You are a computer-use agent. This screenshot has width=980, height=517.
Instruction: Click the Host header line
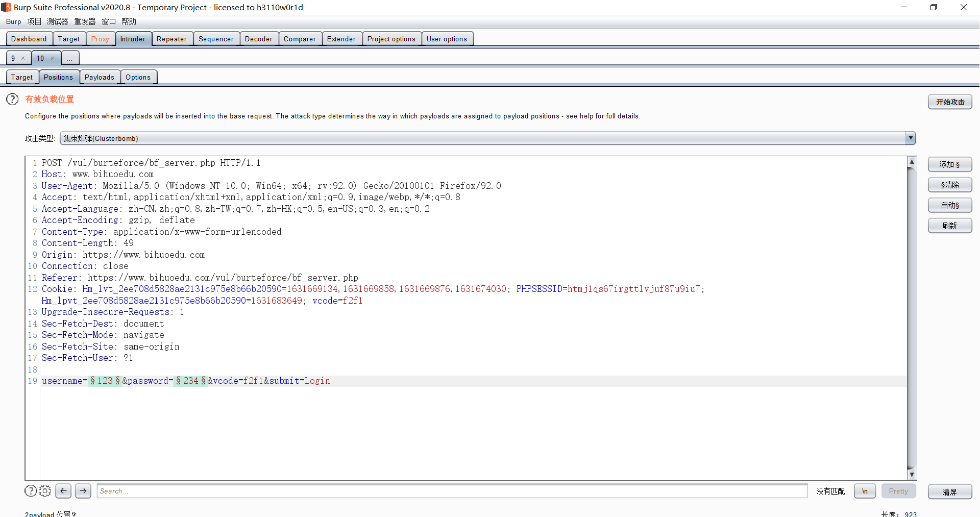[97, 174]
